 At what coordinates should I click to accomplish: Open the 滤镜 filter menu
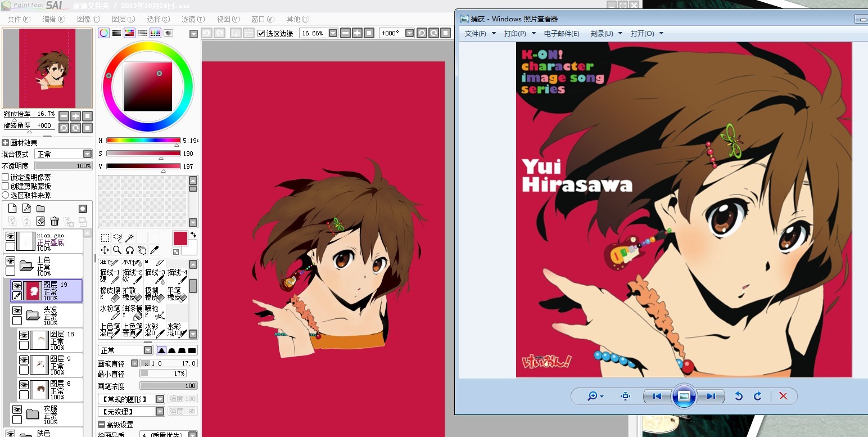click(193, 19)
